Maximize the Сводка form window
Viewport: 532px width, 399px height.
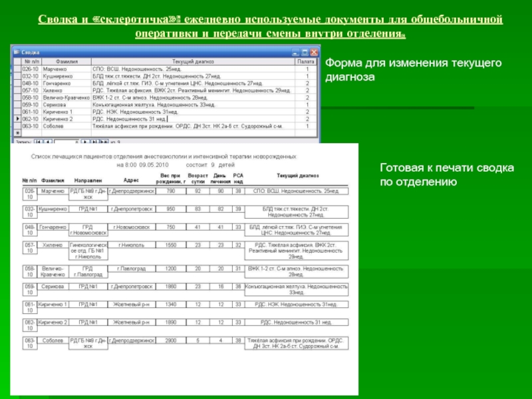point(305,53)
